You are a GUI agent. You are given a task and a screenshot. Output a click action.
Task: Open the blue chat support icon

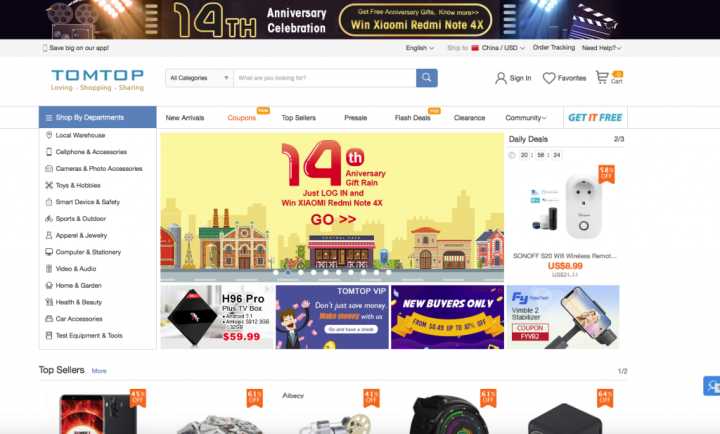click(x=712, y=386)
